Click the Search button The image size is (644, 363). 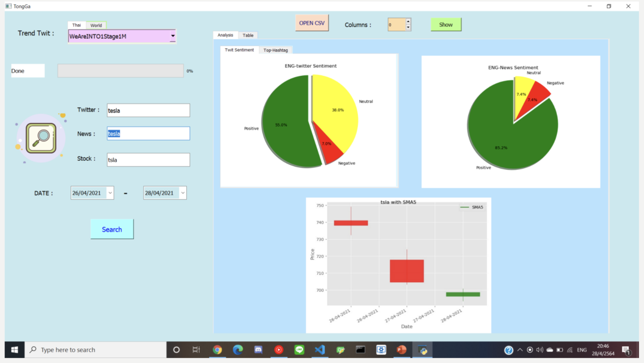click(x=112, y=229)
